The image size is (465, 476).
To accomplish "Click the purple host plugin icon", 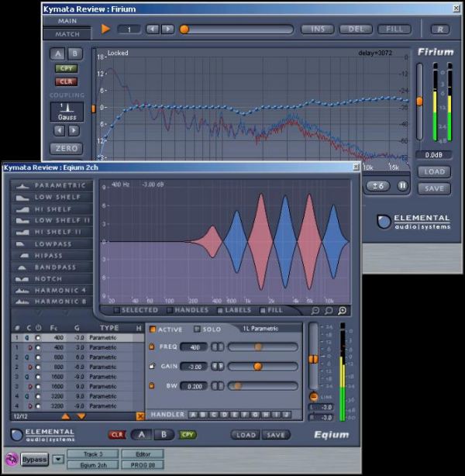I will [12, 459].
